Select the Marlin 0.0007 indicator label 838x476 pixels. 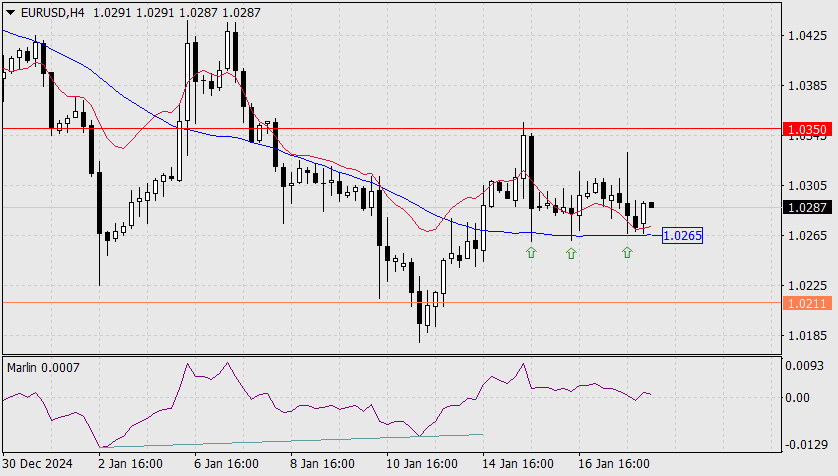pos(43,368)
